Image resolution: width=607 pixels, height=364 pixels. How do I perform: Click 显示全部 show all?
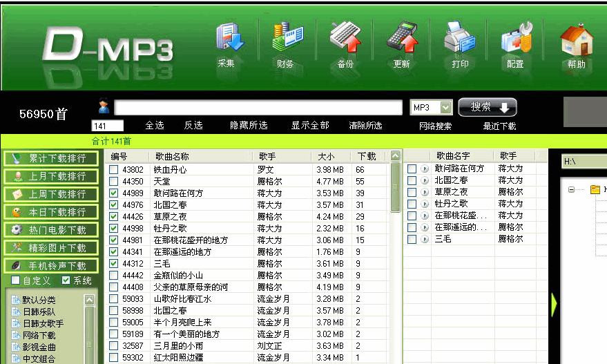pos(310,125)
